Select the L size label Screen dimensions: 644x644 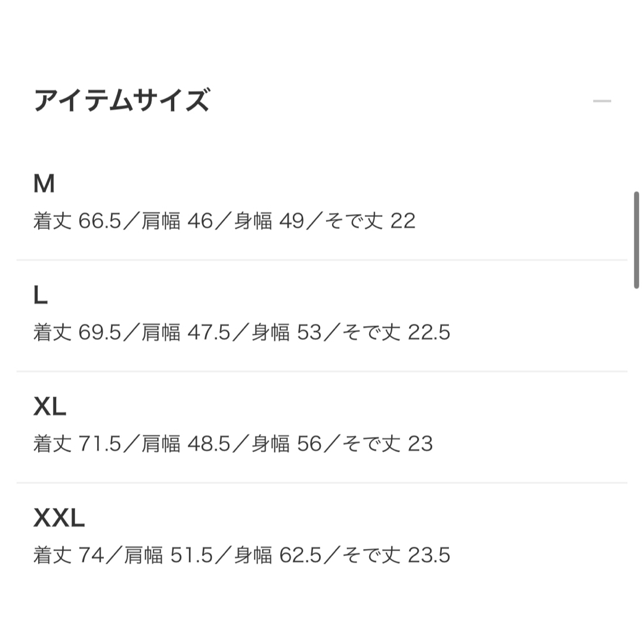coord(41,295)
